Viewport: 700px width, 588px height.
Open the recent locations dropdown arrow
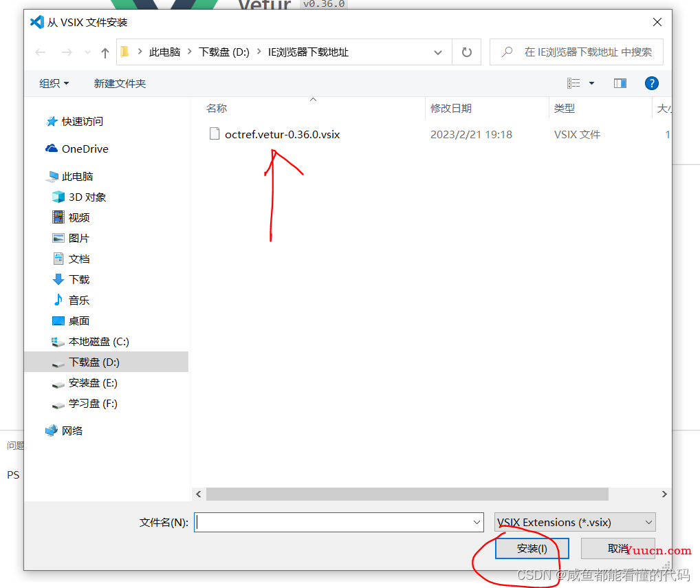click(x=87, y=53)
